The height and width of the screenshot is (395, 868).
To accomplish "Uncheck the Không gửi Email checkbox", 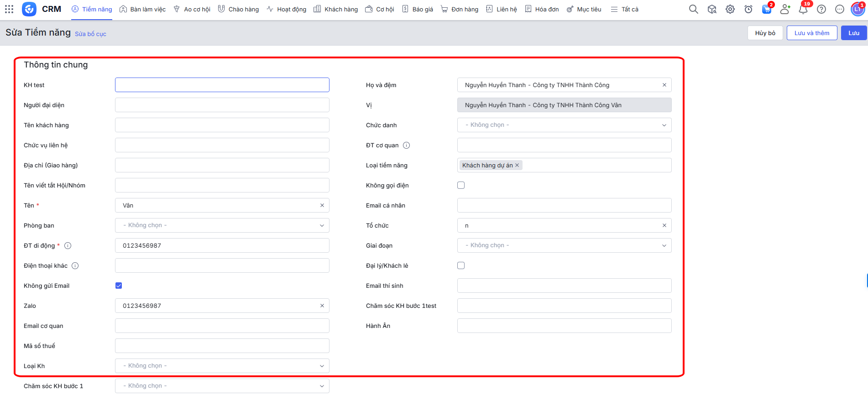I will point(119,286).
